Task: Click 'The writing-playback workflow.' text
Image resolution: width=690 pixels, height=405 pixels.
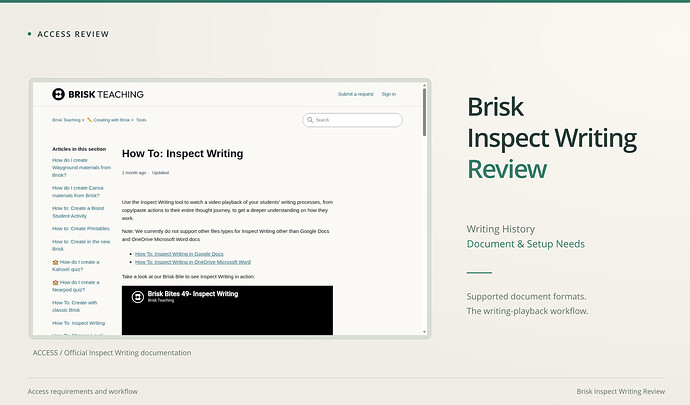Action: tap(527, 311)
